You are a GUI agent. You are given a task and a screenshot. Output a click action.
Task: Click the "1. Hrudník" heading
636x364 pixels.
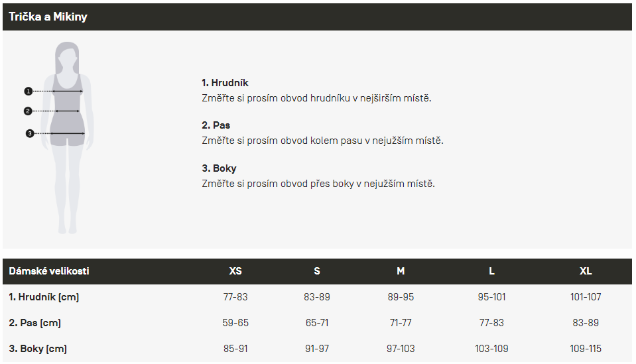tap(225, 83)
